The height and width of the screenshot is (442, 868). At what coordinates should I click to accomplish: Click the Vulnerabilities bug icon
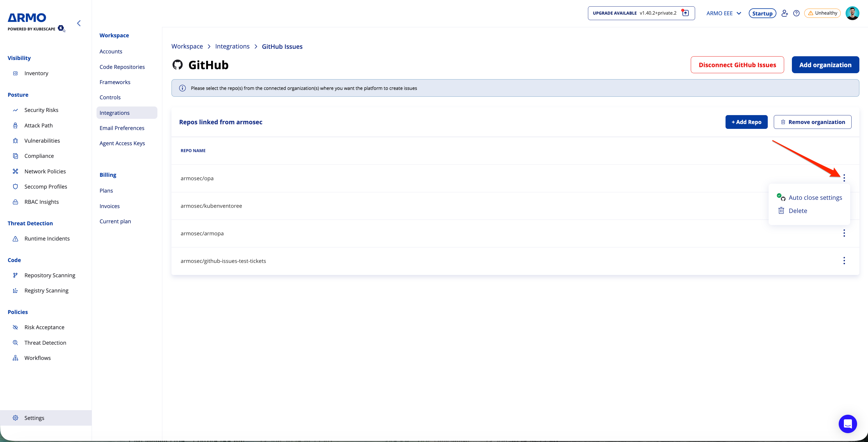pos(15,141)
